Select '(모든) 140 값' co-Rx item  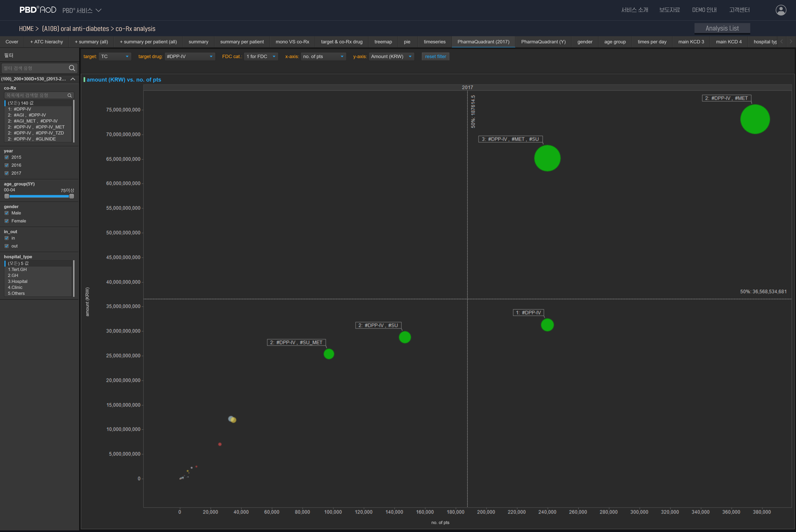click(38, 103)
